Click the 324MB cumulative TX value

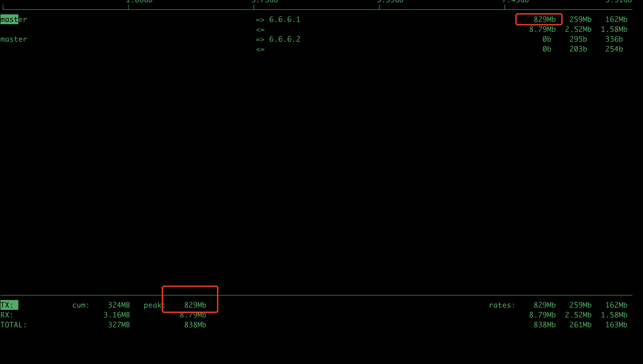(x=119, y=305)
